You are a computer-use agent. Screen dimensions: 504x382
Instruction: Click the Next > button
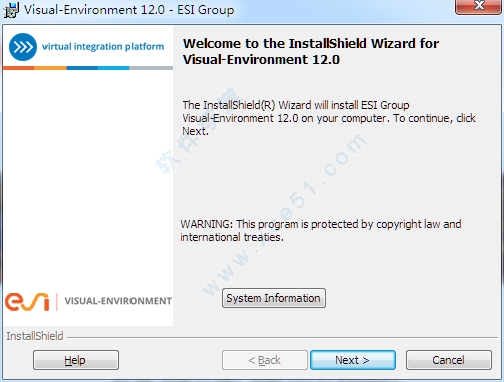[353, 360]
